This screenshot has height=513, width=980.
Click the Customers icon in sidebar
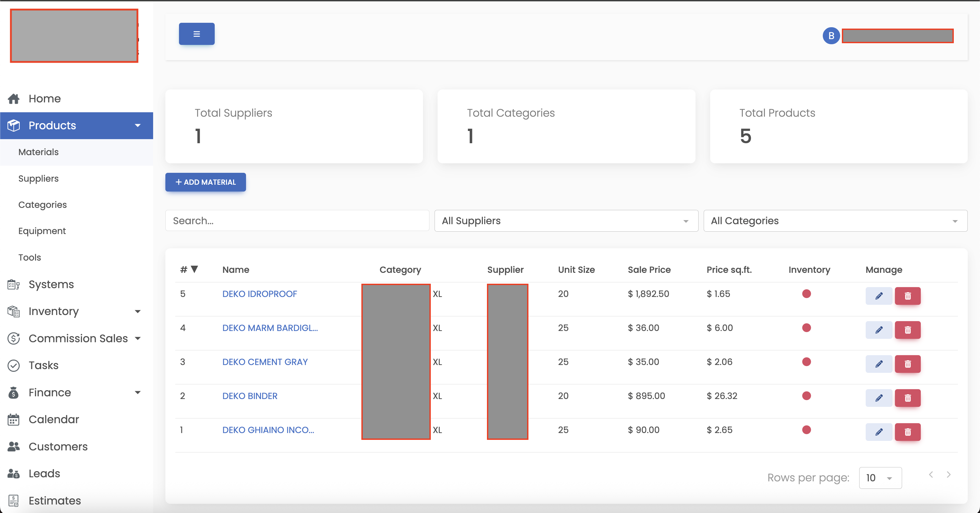(14, 446)
